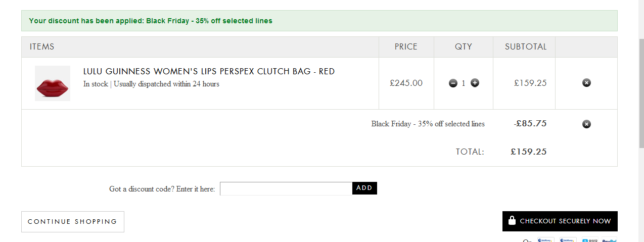Select the Alipay payment icon

pos(589,240)
